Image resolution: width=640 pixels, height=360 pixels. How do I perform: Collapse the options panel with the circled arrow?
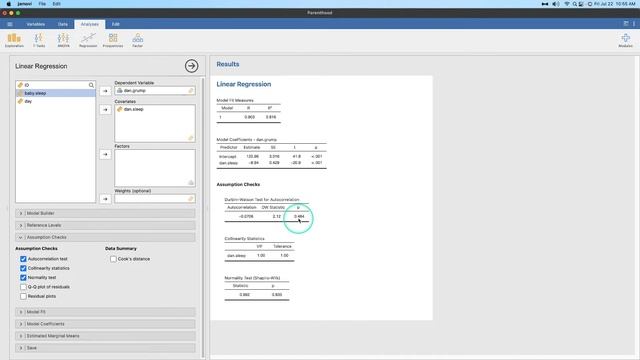191,66
